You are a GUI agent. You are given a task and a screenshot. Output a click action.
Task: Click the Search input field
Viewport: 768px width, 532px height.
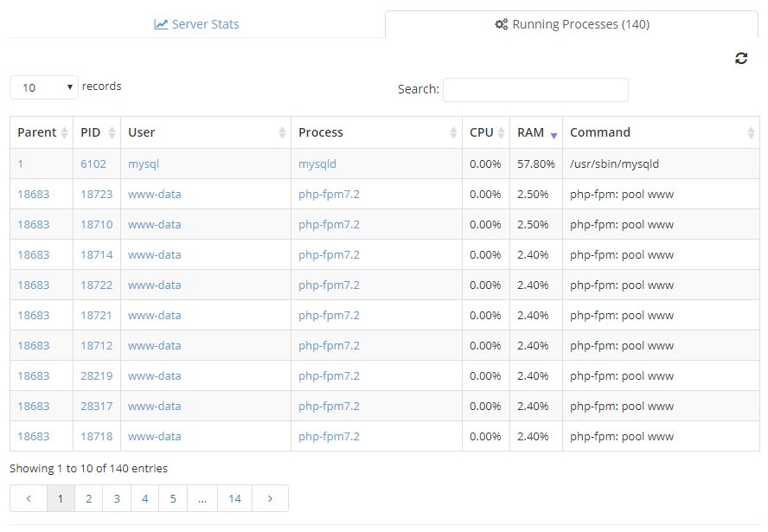(535, 90)
